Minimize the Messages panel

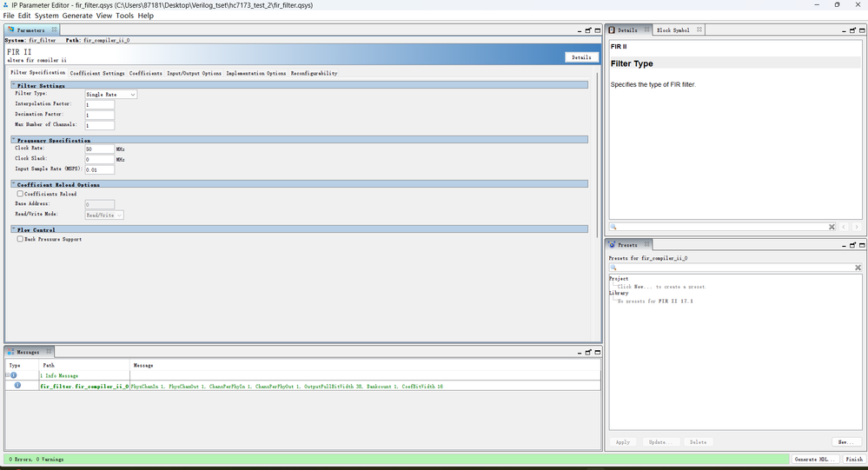click(580, 353)
